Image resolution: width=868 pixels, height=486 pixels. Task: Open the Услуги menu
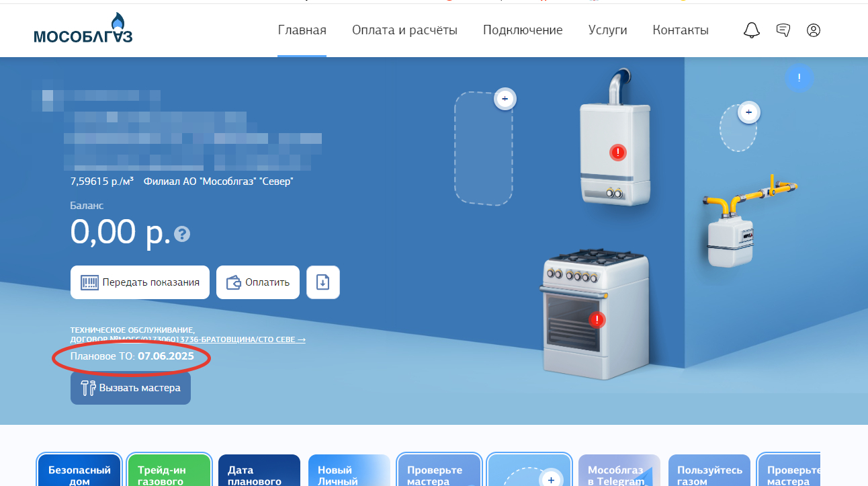[608, 30]
